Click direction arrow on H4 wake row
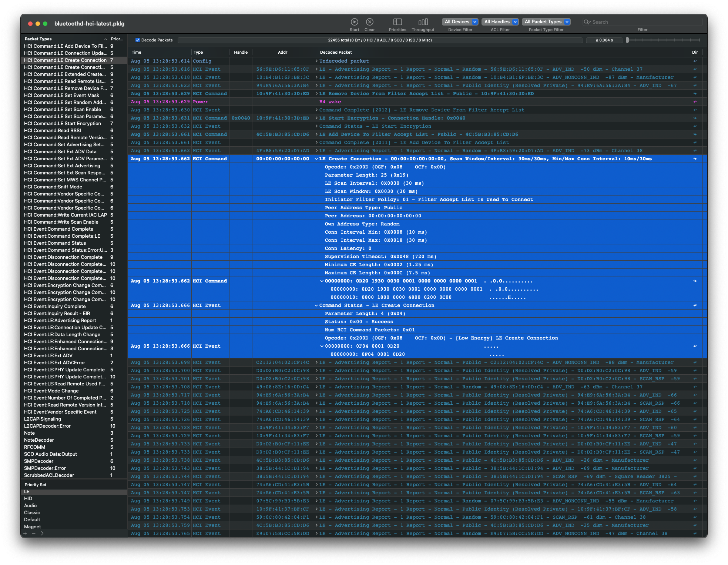 695,102
